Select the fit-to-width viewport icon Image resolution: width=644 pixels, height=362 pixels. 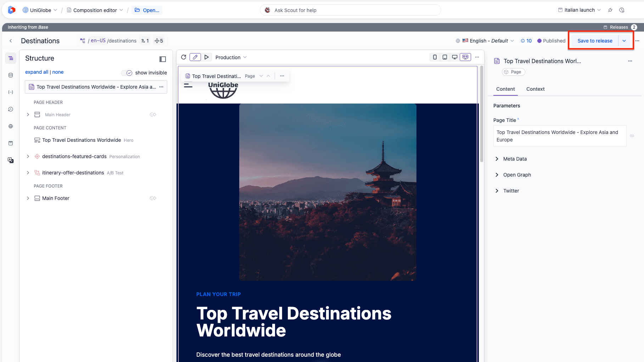[465, 57]
